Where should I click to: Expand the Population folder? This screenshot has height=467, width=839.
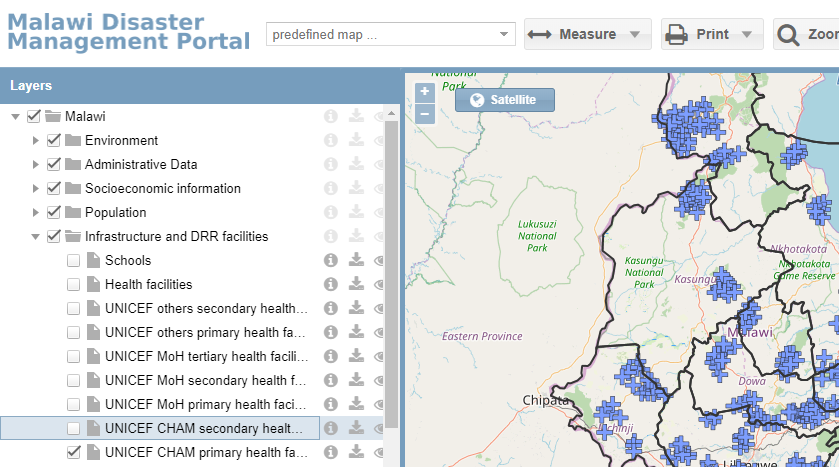[35, 212]
